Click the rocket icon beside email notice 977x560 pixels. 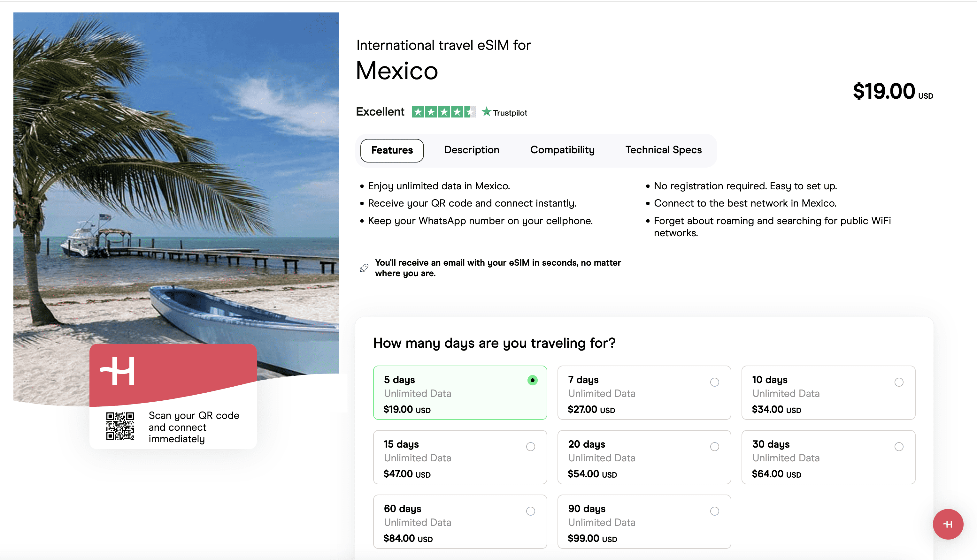click(x=364, y=268)
